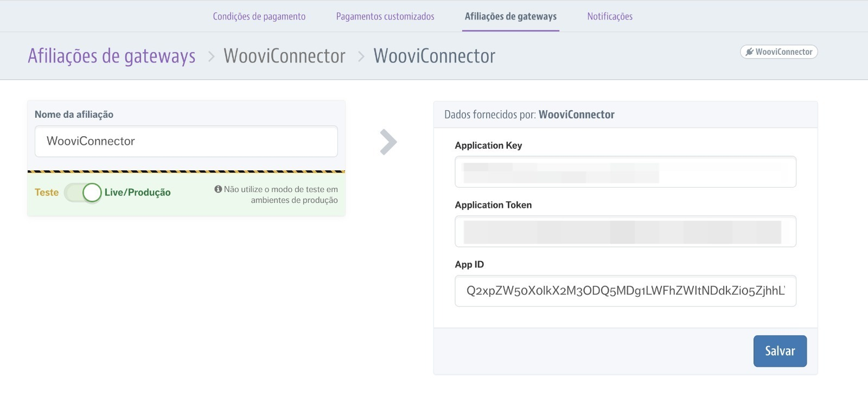868x401 pixels.
Task: Click the first WooviConnector breadcrumb item
Action: (284, 56)
